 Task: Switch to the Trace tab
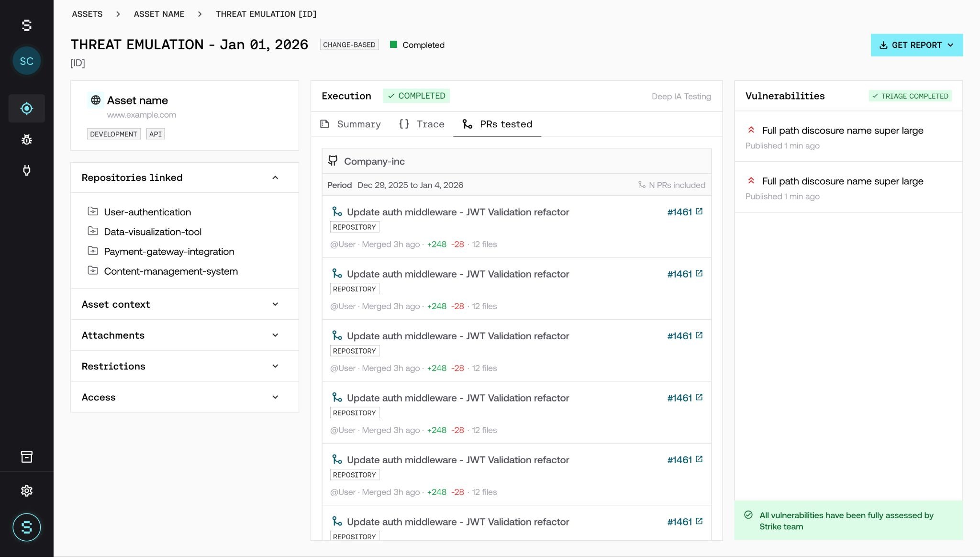pyautogui.click(x=422, y=124)
